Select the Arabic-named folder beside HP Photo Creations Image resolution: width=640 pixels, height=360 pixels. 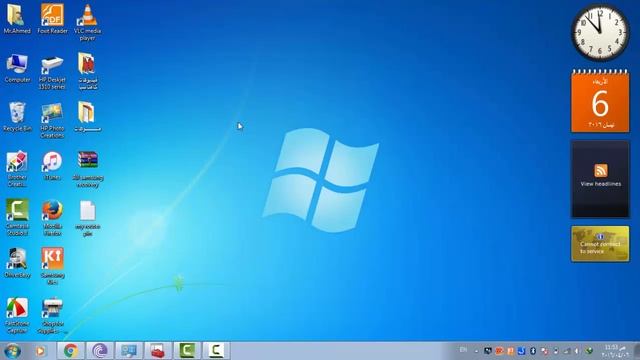click(x=87, y=117)
